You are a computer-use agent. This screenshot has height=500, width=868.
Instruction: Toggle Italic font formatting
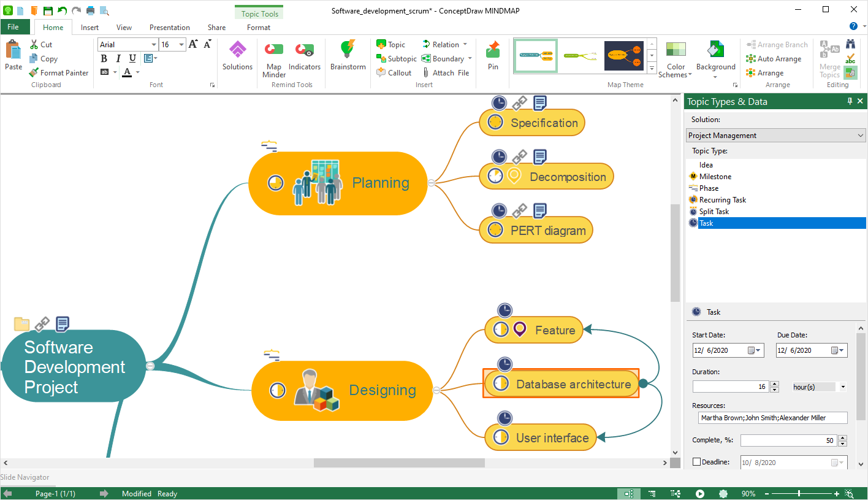[118, 58]
